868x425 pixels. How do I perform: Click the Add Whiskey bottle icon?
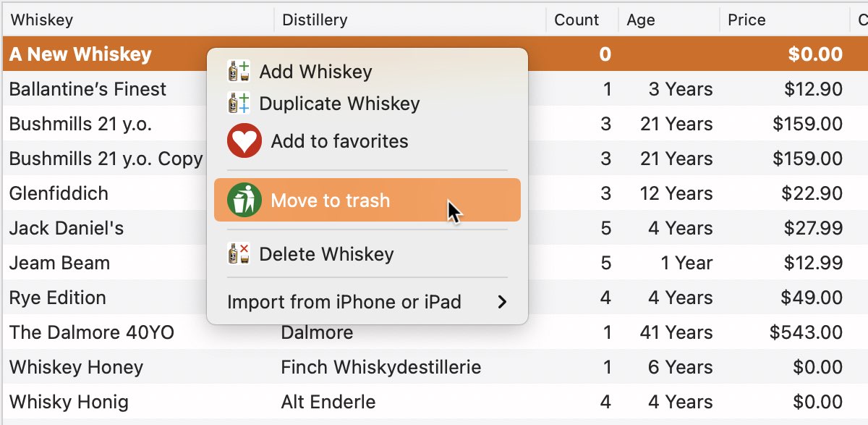238,72
